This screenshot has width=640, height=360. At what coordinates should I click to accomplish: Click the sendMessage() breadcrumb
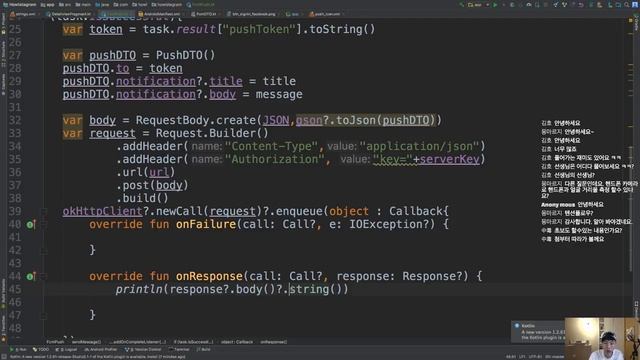pyautogui.click(x=87, y=342)
